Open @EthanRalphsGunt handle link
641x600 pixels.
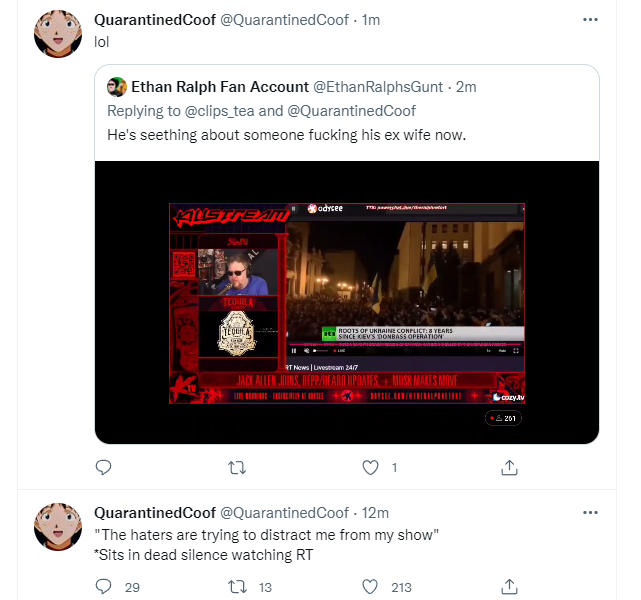coord(378,87)
